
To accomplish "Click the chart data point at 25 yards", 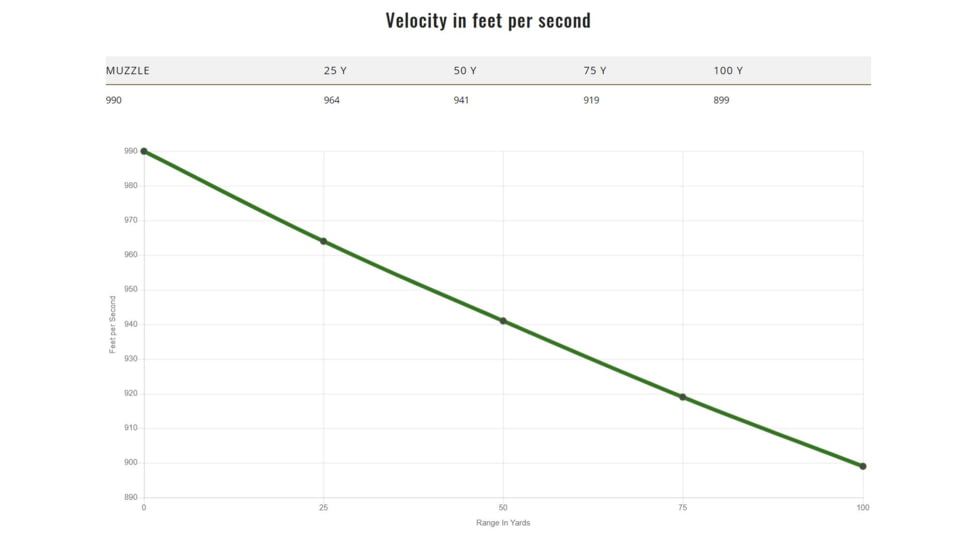I will [324, 241].
